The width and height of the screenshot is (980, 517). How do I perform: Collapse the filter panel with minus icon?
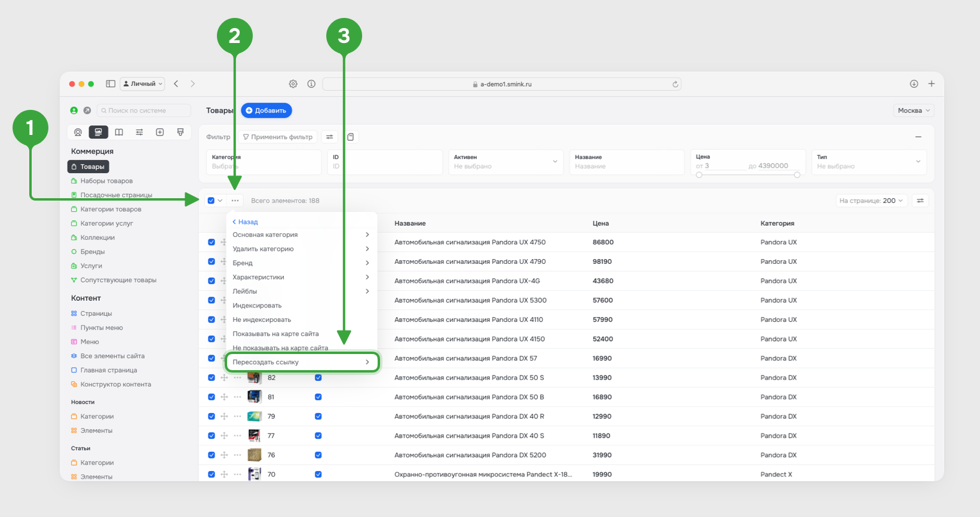[x=918, y=137]
